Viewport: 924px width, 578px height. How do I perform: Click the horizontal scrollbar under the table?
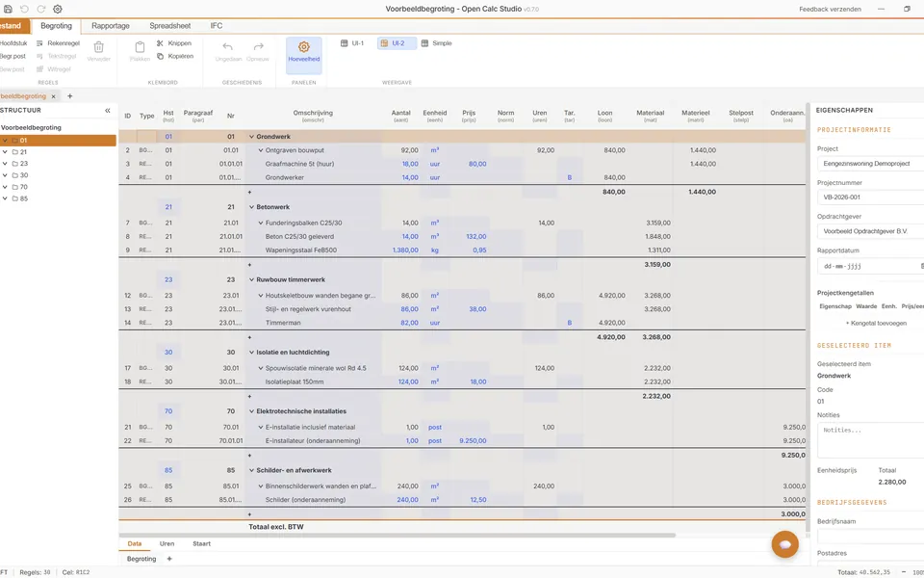click(x=398, y=536)
